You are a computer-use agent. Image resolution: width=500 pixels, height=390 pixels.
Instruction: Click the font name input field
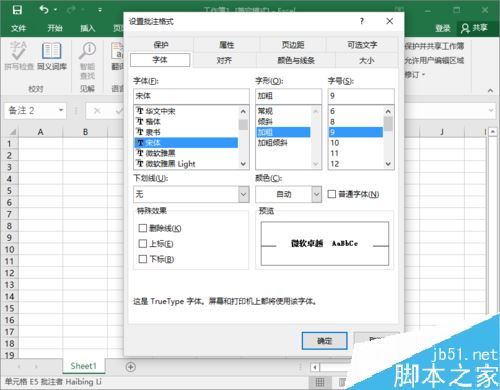[191, 96]
